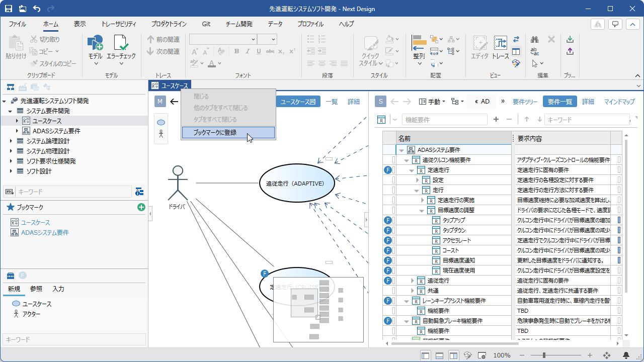
Task: Click the feedback speech bubble icon top right
Action: click(x=615, y=25)
